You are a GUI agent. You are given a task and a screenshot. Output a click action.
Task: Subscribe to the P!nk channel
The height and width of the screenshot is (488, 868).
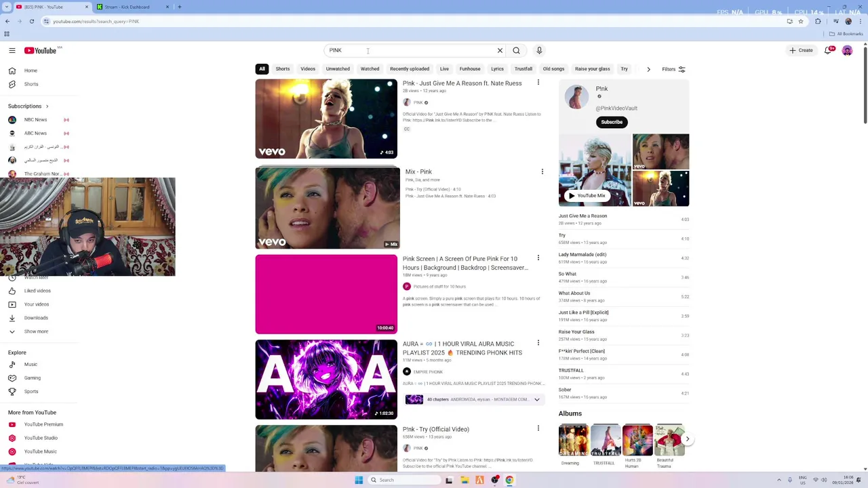611,122
